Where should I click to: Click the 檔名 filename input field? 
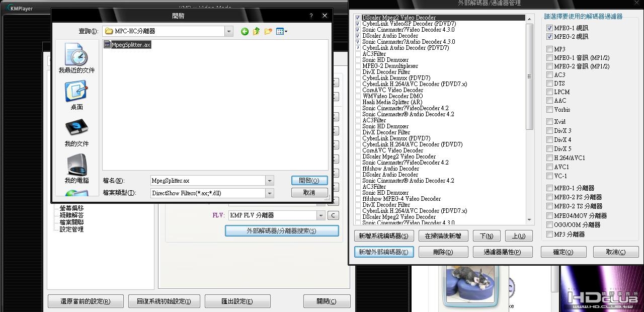click(x=208, y=180)
